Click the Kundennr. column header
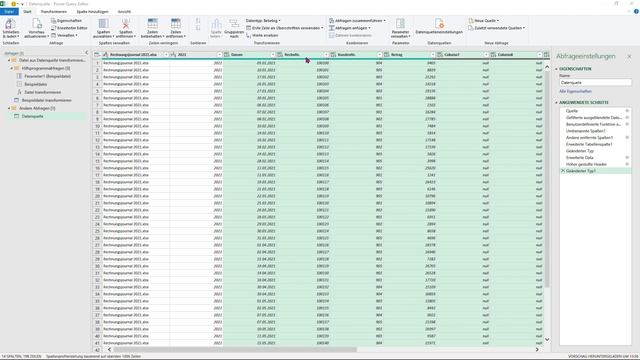Screen dimensions: 640x360 coord(356,55)
